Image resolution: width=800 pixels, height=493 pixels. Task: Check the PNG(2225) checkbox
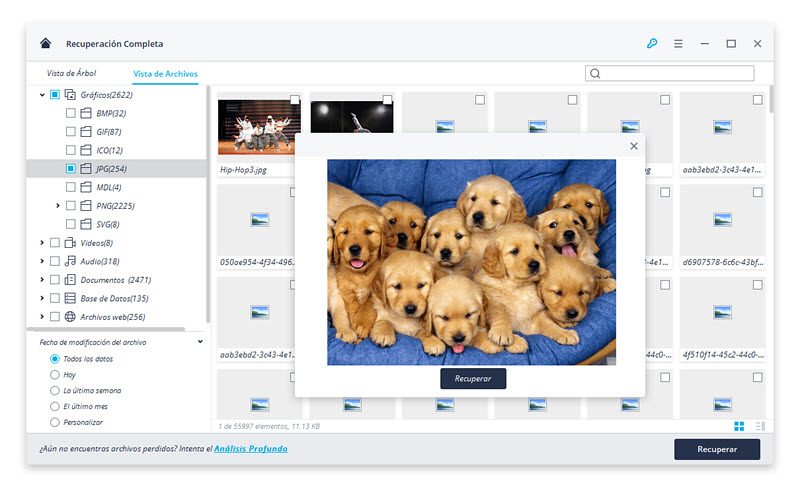coord(70,206)
